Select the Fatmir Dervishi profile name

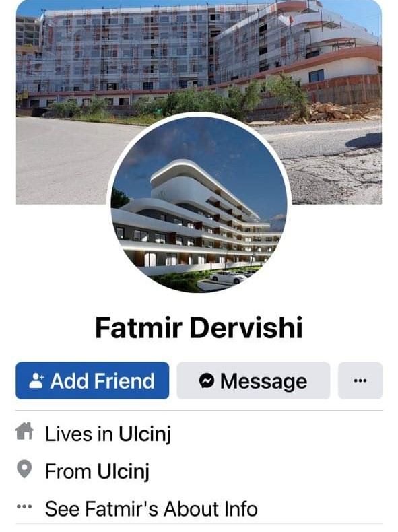click(199, 328)
